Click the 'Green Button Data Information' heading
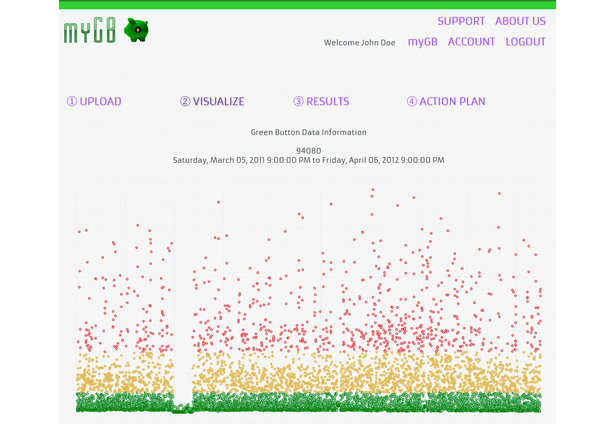 pos(309,133)
